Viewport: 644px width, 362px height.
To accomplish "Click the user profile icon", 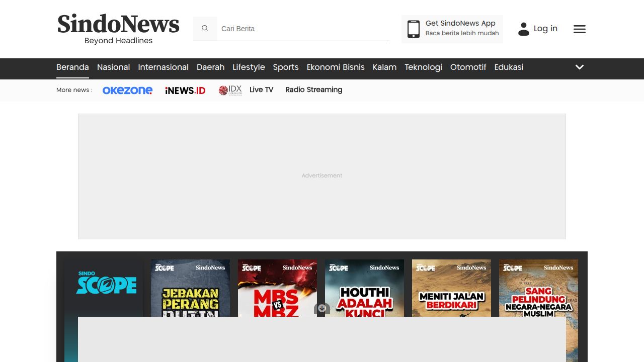I will 524,29.
